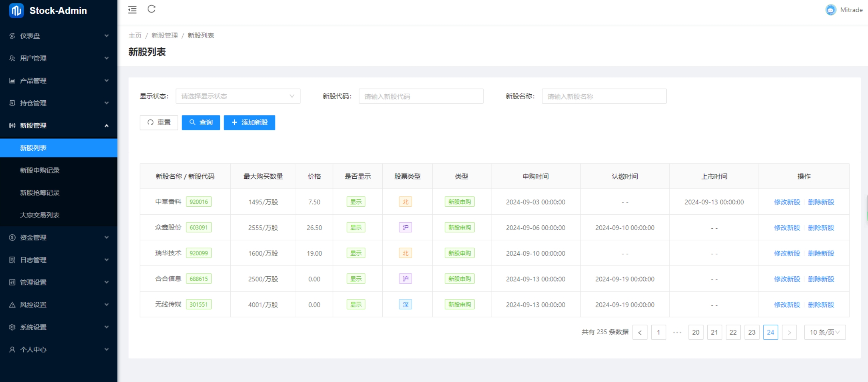The image size is (868, 382).
Task: Collapse the sidebar with the fold icon
Action: (132, 9)
